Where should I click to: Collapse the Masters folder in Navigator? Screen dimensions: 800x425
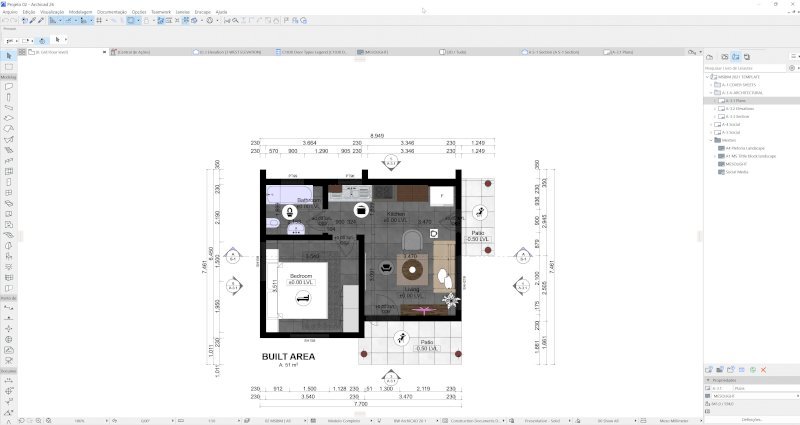[711, 140]
